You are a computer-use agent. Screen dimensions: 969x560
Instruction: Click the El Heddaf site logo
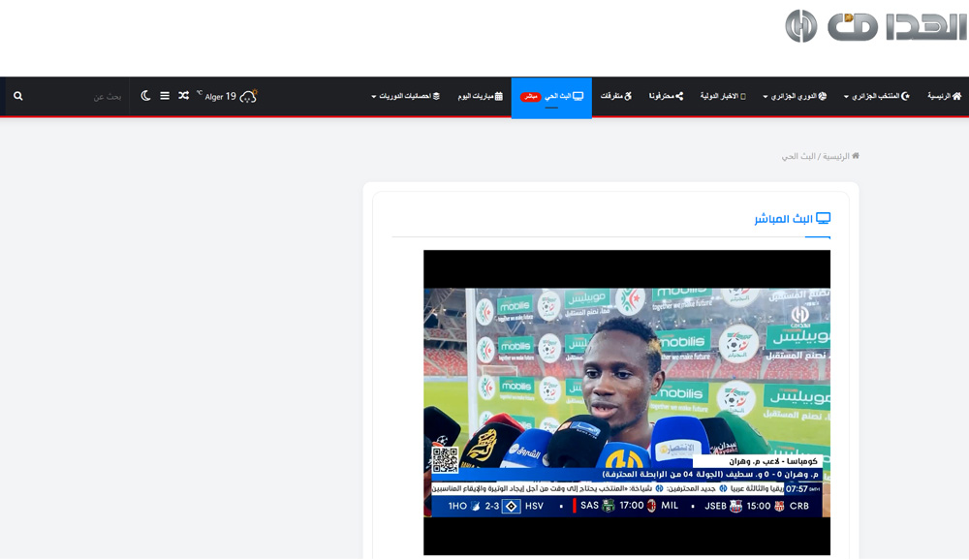pos(876,26)
